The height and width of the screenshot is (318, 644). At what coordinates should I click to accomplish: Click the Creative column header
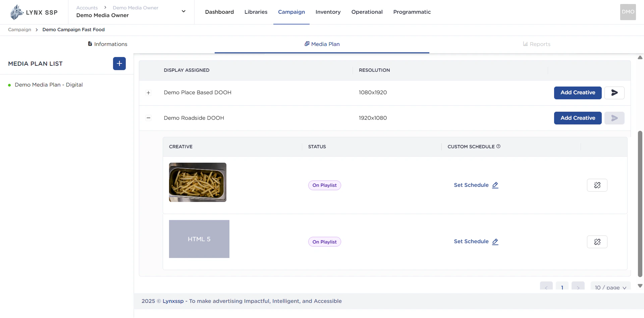tap(181, 147)
